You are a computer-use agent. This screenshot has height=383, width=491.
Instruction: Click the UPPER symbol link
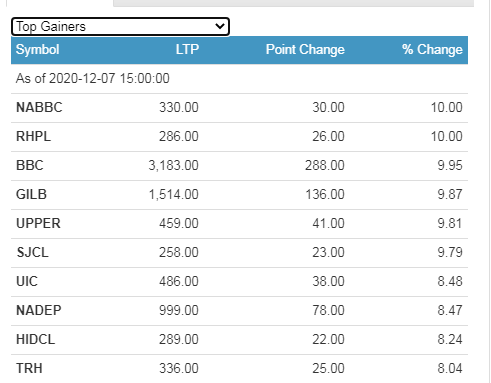tap(38, 223)
